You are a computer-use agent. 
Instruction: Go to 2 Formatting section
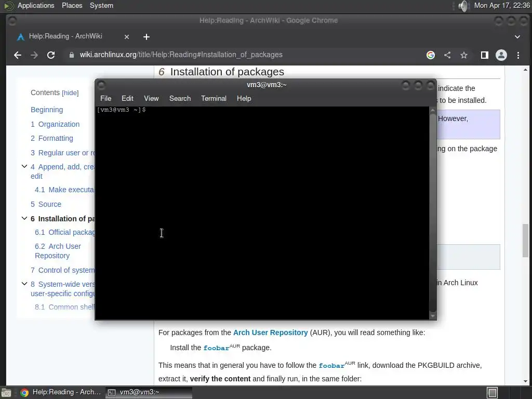(52, 138)
